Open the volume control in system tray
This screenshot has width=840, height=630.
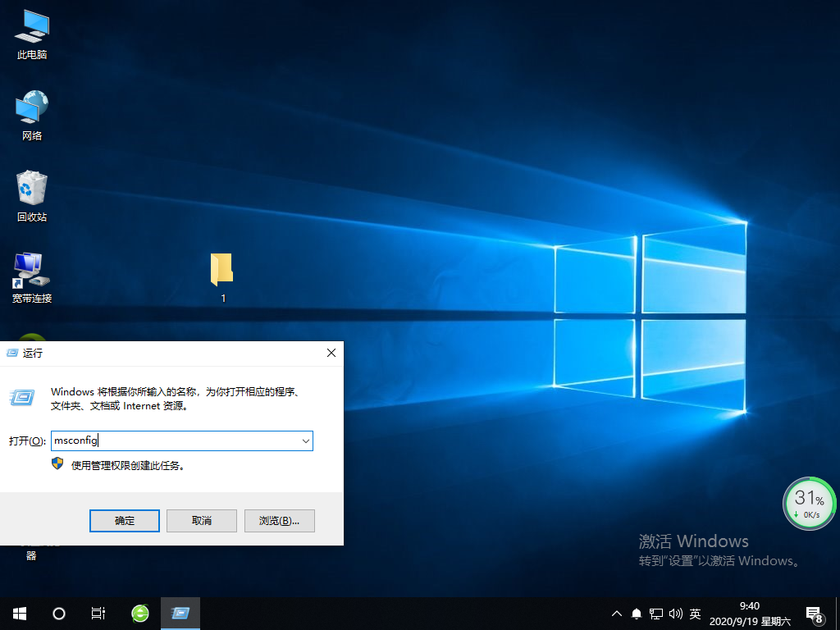675,613
